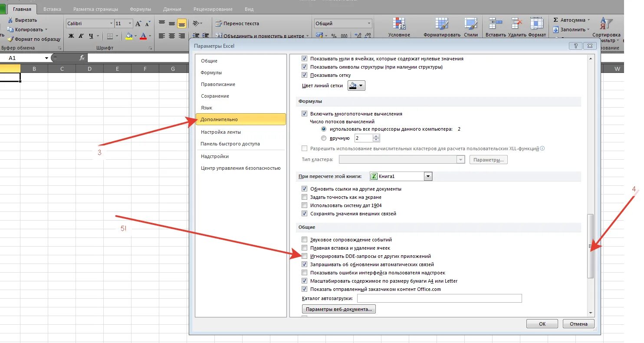Open the Рецензирование ribbon tab
The height and width of the screenshot is (343, 644).
tap(213, 9)
